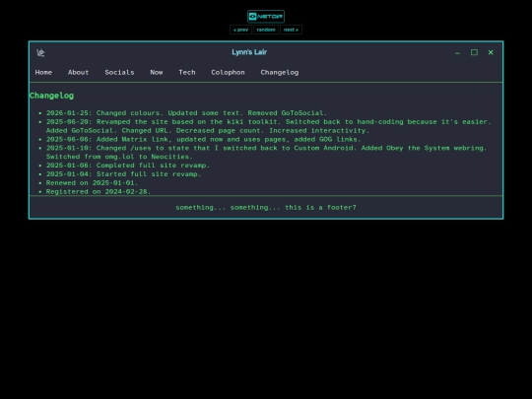Click the footer text 'this is a footer?'
The image size is (532, 399).
click(320, 208)
